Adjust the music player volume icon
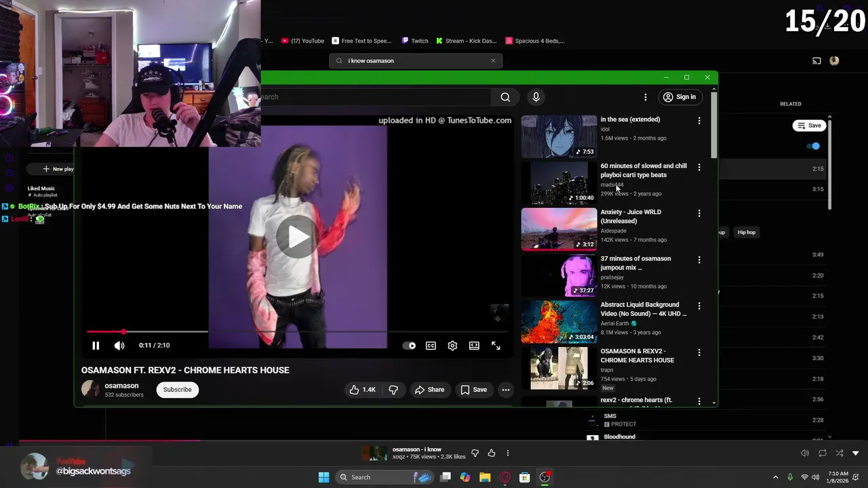 point(805,453)
